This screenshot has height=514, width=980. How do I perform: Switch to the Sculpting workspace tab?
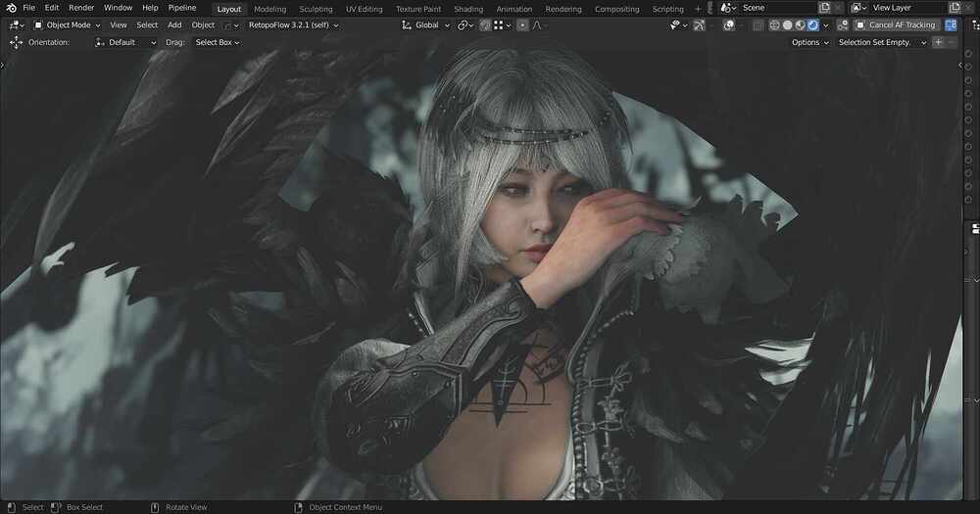click(x=316, y=10)
